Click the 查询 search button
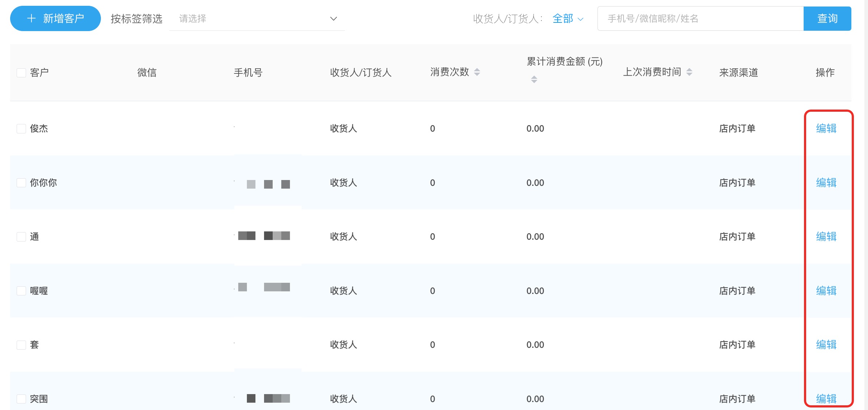Viewport: 868px width, 410px height. pos(827,18)
